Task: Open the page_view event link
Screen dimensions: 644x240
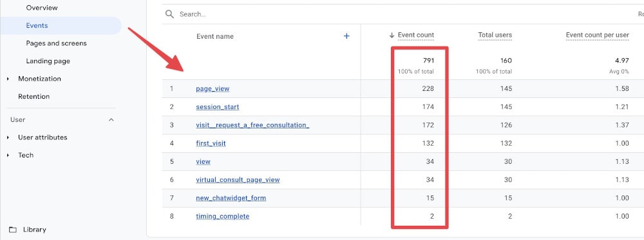Action: (213, 88)
